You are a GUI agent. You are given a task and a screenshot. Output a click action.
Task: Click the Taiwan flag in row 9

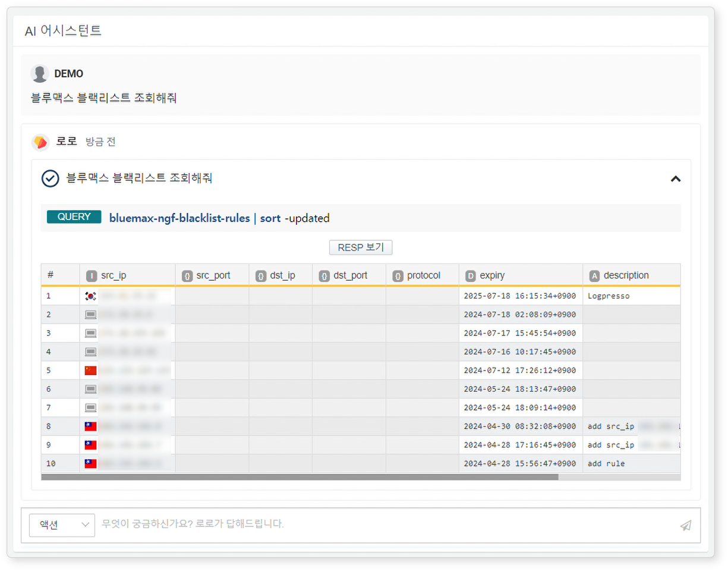[90, 444]
